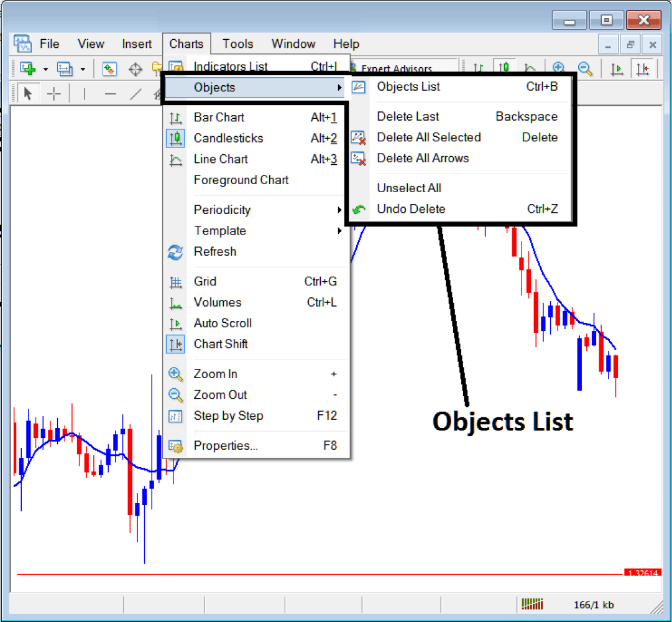
Task: Open the Tools menu
Action: [x=237, y=44]
